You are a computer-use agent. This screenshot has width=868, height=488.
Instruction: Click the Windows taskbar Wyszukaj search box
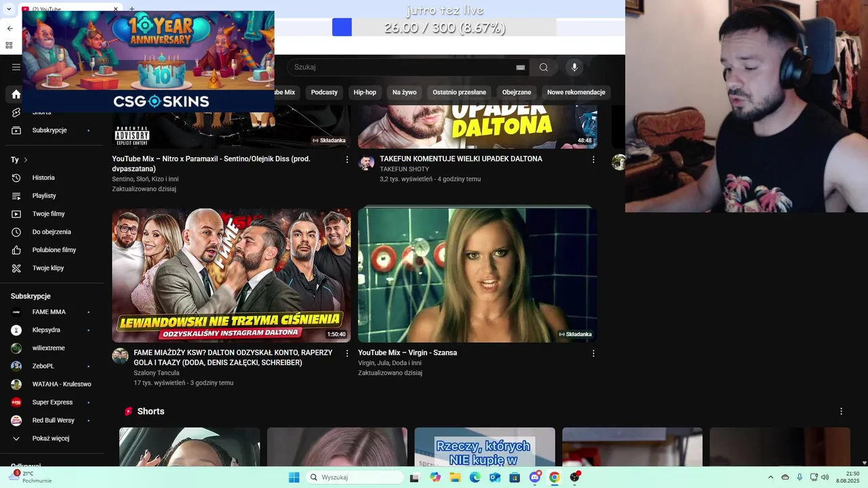tap(355, 477)
